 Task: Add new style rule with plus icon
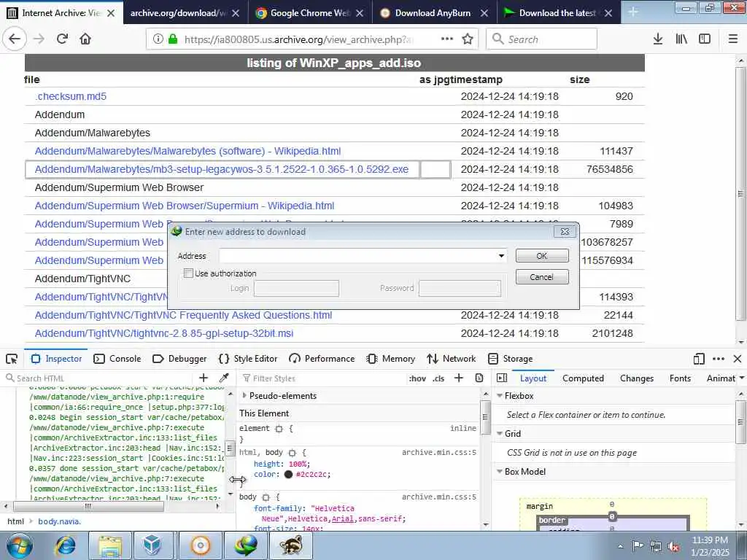pos(459,378)
